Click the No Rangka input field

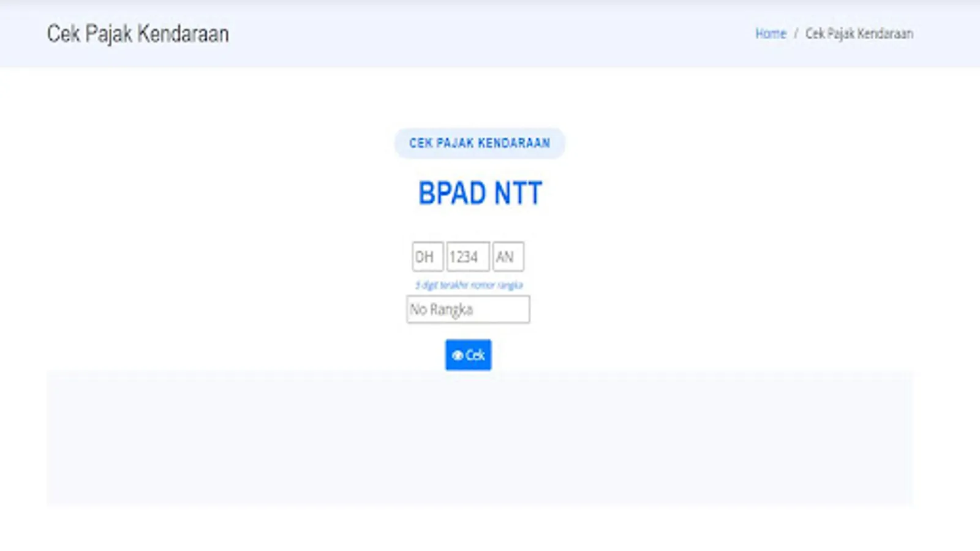[x=468, y=309]
